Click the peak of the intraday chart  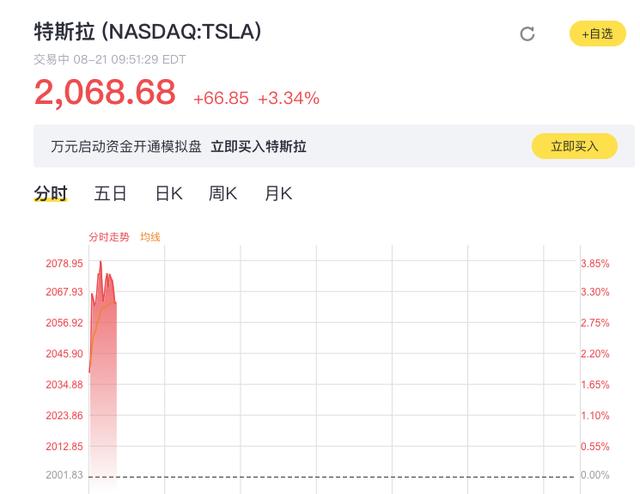100,262
